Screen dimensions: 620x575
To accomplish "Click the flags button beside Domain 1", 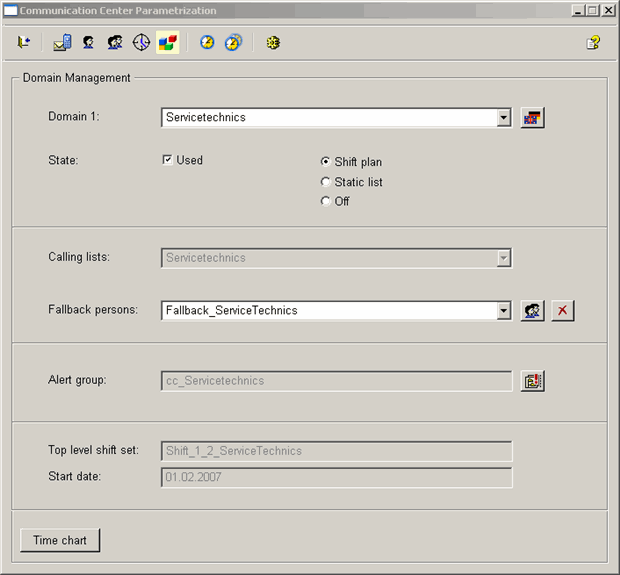I will tap(532, 118).
